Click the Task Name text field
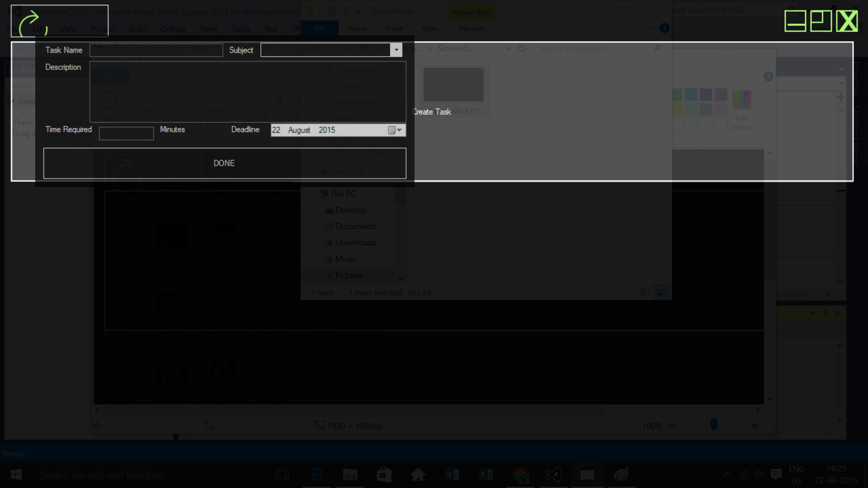 tap(156, 50)
